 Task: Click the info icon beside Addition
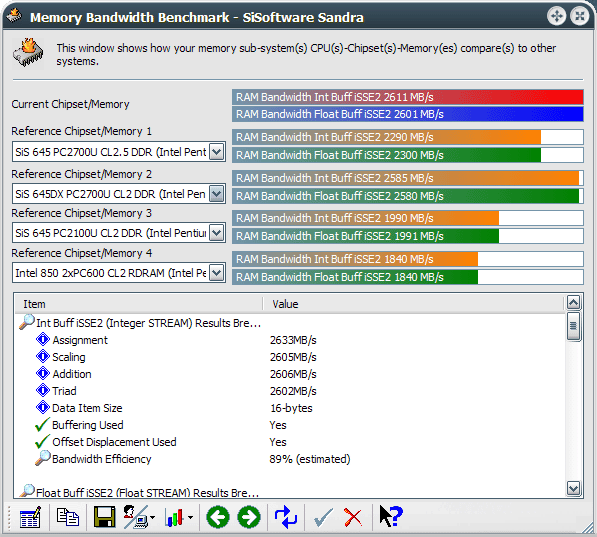(x=43, y=373)
